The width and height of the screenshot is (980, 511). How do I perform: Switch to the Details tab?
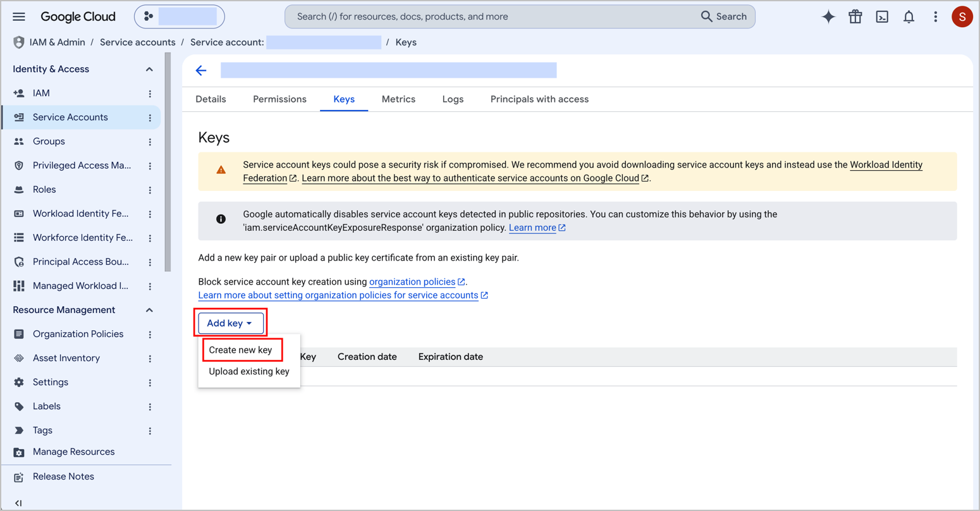pyautogui.click(x=211, y=99)
